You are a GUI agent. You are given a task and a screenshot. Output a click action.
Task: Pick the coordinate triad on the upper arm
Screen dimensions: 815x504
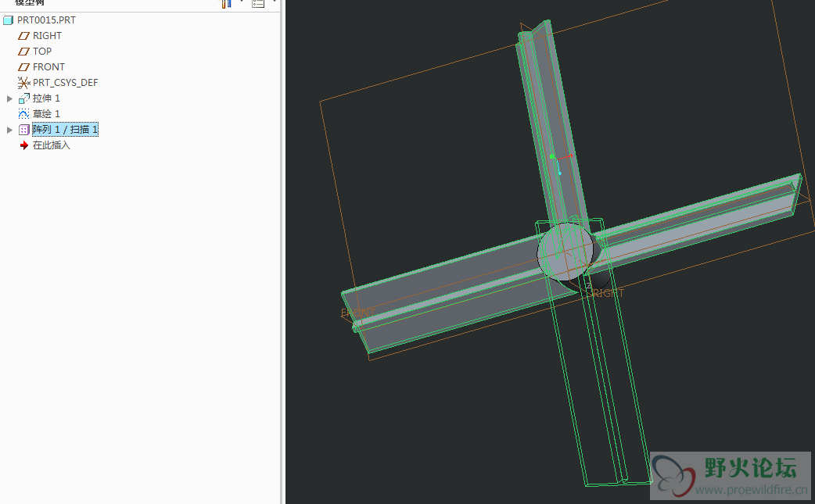[x=558, y=162]
